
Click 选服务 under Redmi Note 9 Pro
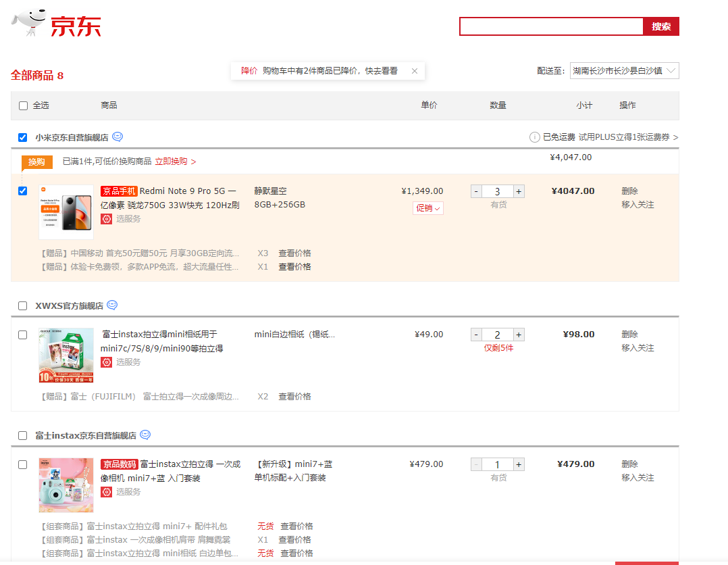coord(128,219)
